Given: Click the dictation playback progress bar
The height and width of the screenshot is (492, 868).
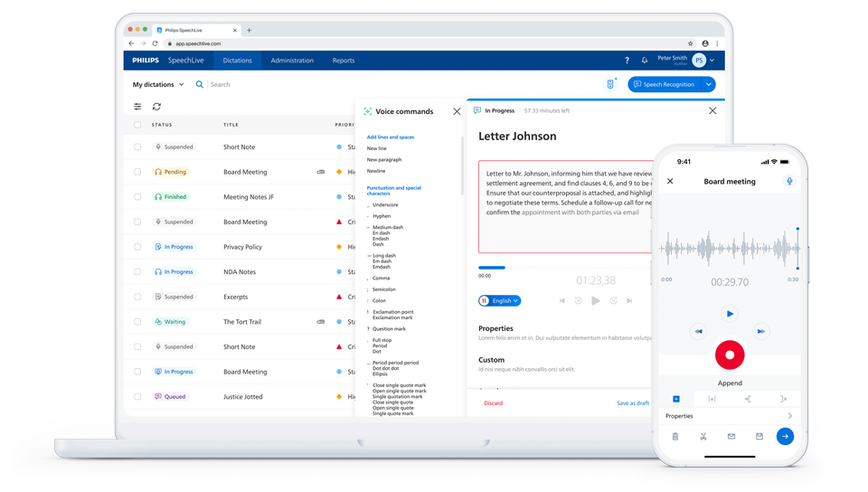Looking at the screenshot, I should click(x=564, y=268).
